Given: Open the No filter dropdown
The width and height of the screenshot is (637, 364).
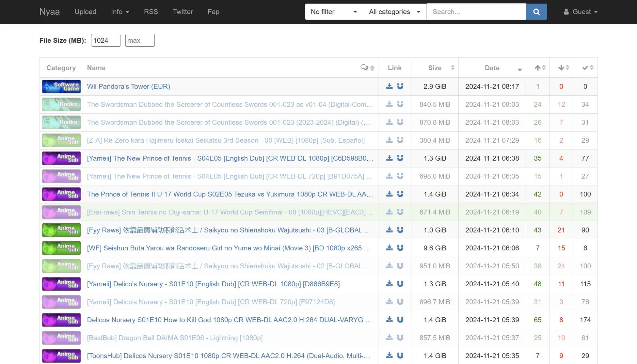Looking at the screenshot, I should [334, 12].
